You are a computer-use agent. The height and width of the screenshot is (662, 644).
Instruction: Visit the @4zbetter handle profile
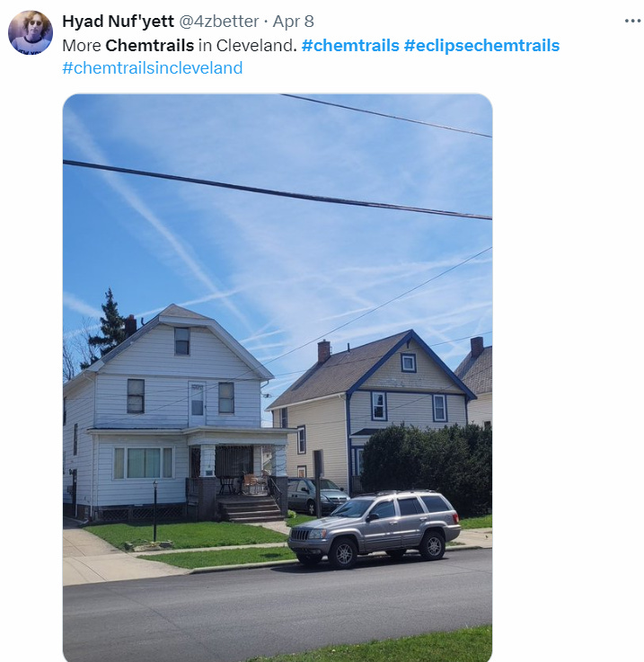click(x=219, y=22)
